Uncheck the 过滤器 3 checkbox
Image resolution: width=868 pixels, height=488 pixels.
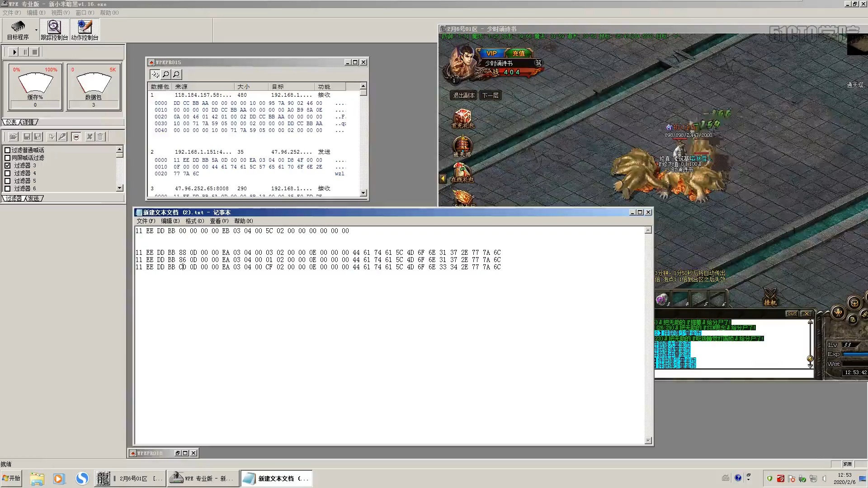click(x=7, y=165)
